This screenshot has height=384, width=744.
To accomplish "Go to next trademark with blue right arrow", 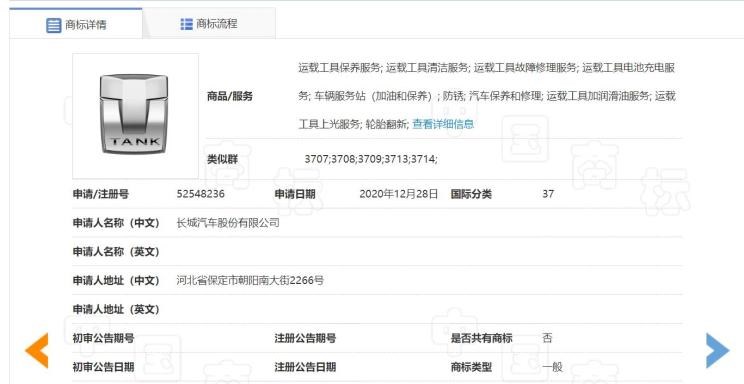I will pos(717,350).
